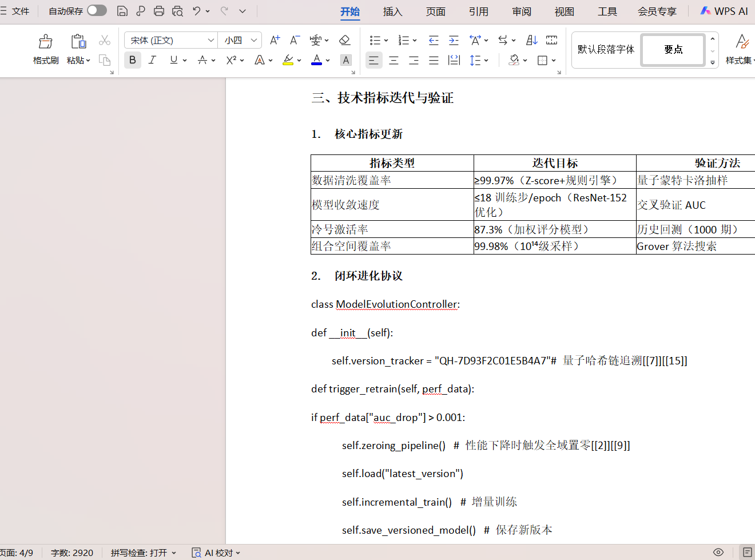This screenshot has width=755, height=560.
Task: Center align the paragraph
Action: (x=394, y=60)
